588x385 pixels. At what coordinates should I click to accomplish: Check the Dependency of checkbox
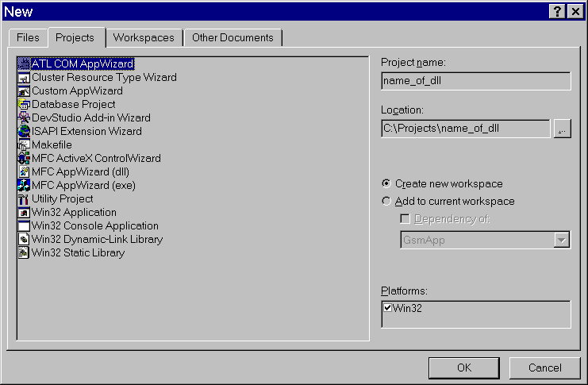[x=405, y=219]
